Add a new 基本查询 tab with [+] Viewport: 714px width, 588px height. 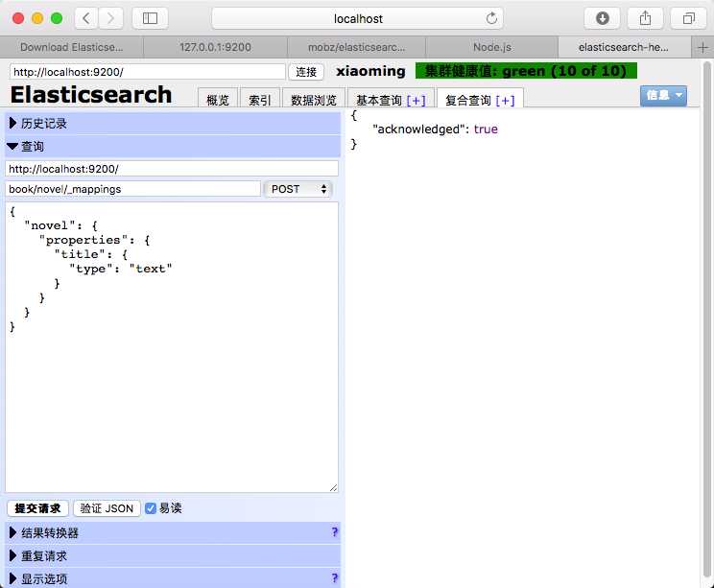pos(416,100)
